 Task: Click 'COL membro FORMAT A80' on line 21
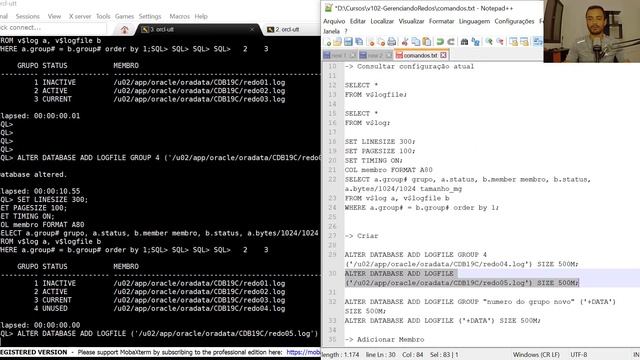pos(389,170)
